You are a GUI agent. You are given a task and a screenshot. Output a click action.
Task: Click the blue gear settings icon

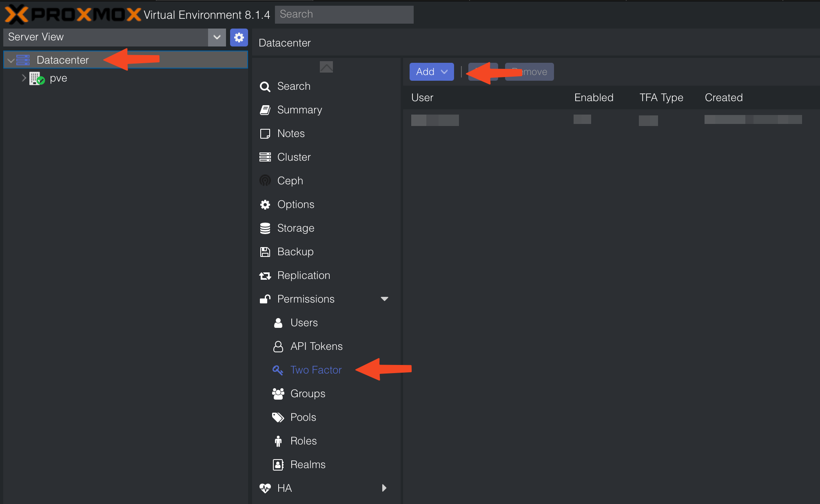[x=239, y=38]
